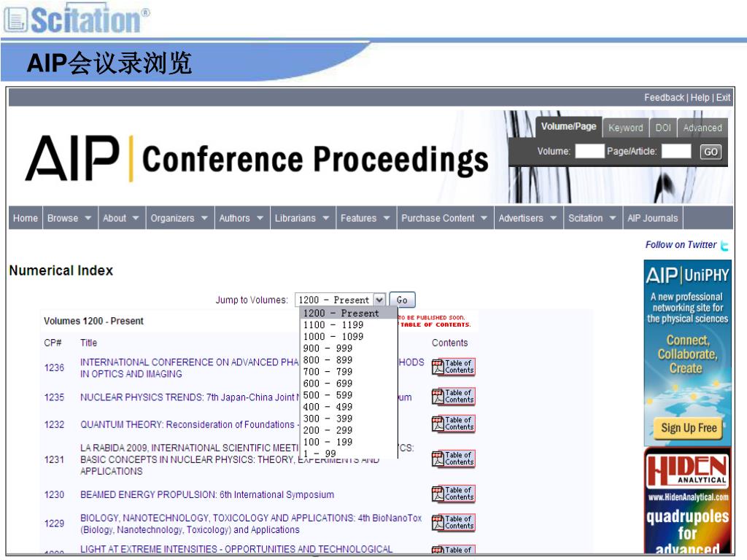This screenshot has height=560, width=747.
Task: Select 900 - 999 volume range
Action: pyautogui.click(x=349, y=348)
